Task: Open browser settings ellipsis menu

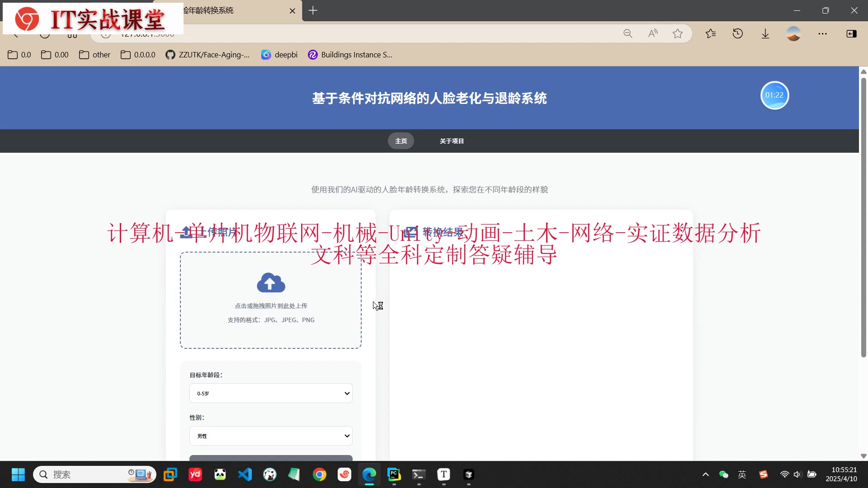Action: (x=822, y=33)
